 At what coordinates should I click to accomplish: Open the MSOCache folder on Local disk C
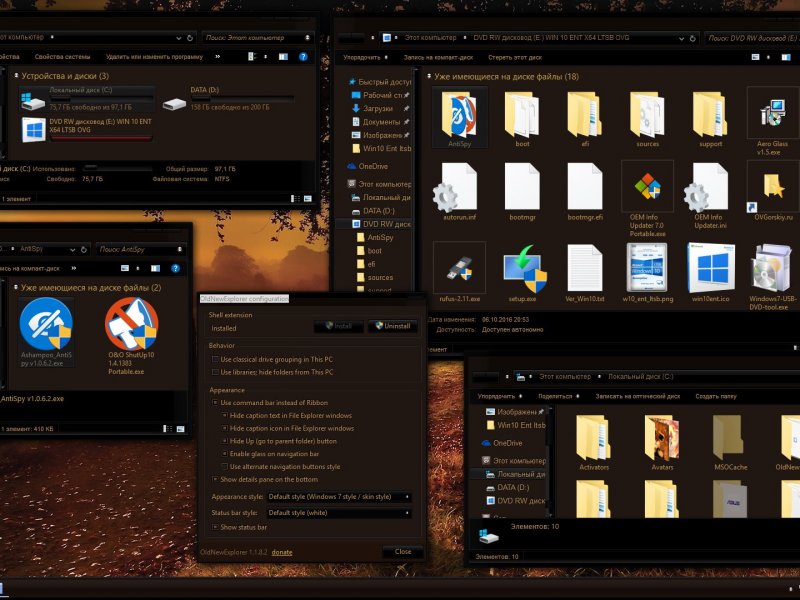tap(730, 443)
